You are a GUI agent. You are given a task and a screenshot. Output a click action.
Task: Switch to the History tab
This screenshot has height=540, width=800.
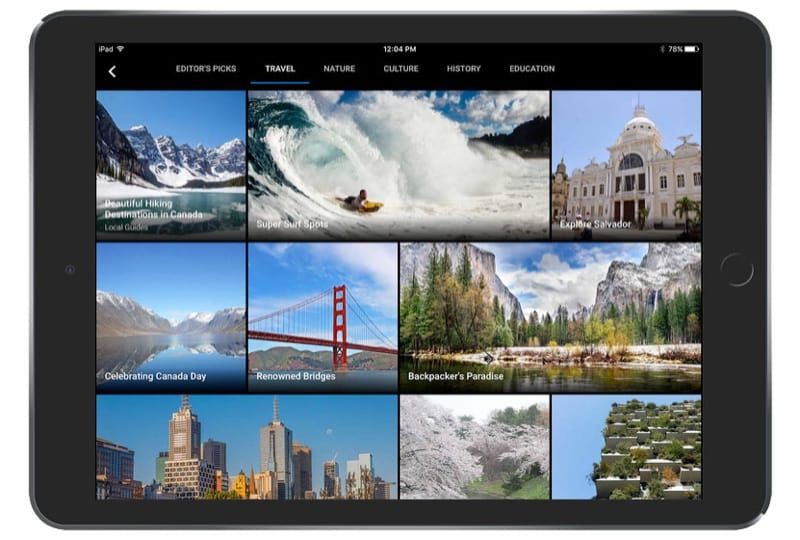(464, 69)
